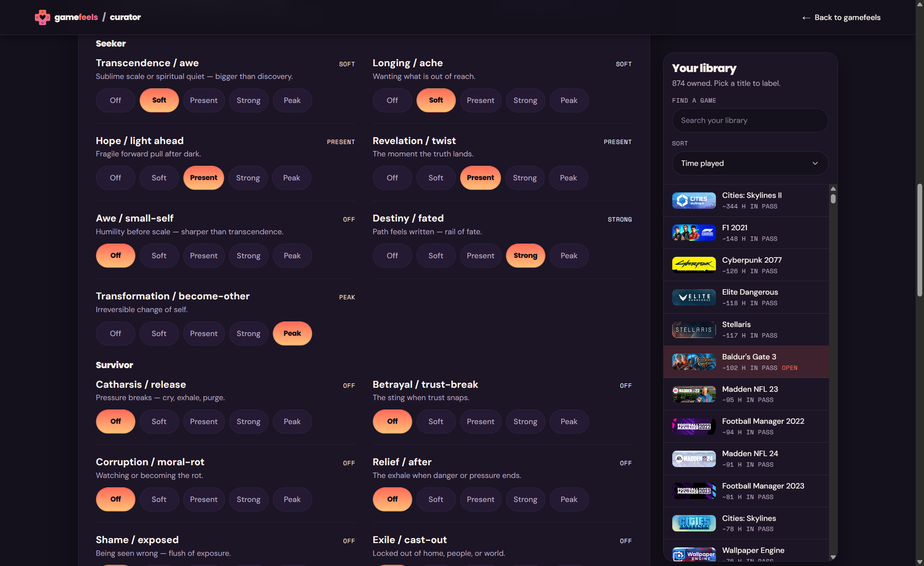The width and height of the screenshot is (924, 566).
Task: Select the Elite Dangerous cover image
Action: pyautogui.click(x=694, y=298)
